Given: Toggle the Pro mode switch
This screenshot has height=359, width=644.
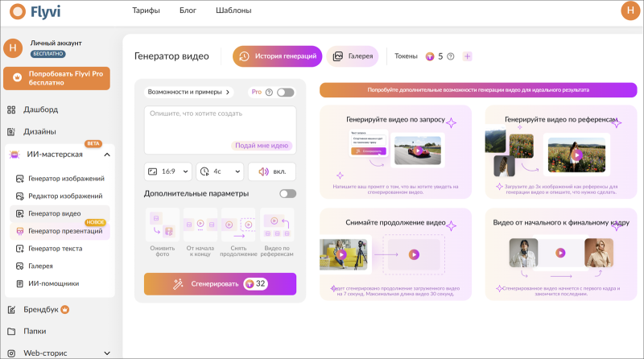Looking at the screenshot, I should [x=286, y=93].
